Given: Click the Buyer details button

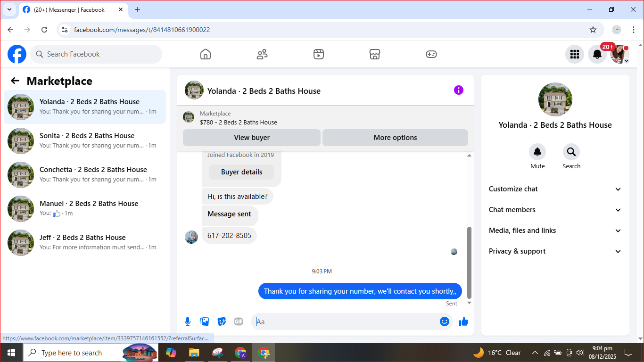Looking at the screenshot, I should pyautogui.click(x=241, y=172).
